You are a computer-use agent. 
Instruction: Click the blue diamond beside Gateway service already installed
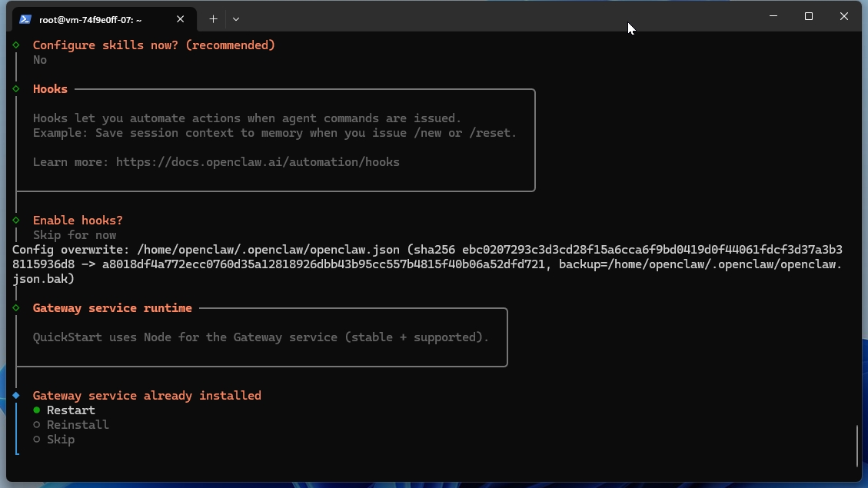[16, 395]
